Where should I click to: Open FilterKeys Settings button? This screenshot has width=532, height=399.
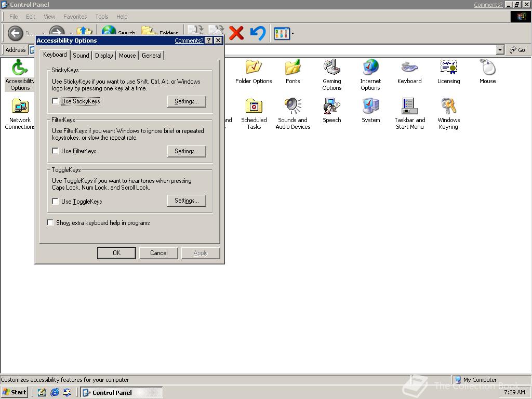click(x=187, y=151)
